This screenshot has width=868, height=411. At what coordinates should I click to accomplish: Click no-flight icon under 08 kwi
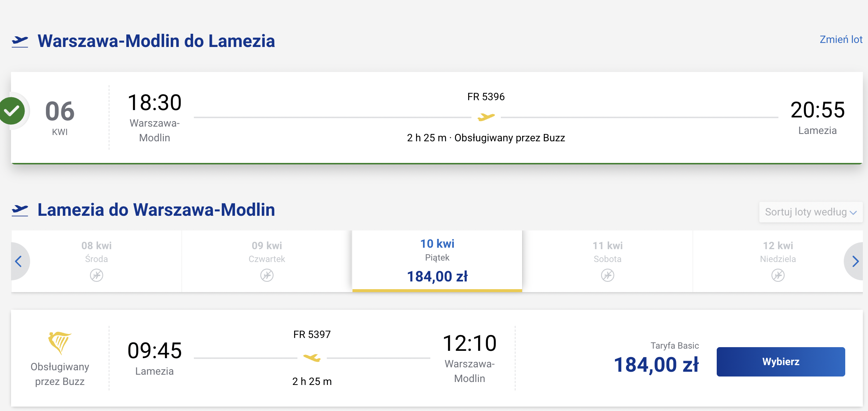[97, 275]
